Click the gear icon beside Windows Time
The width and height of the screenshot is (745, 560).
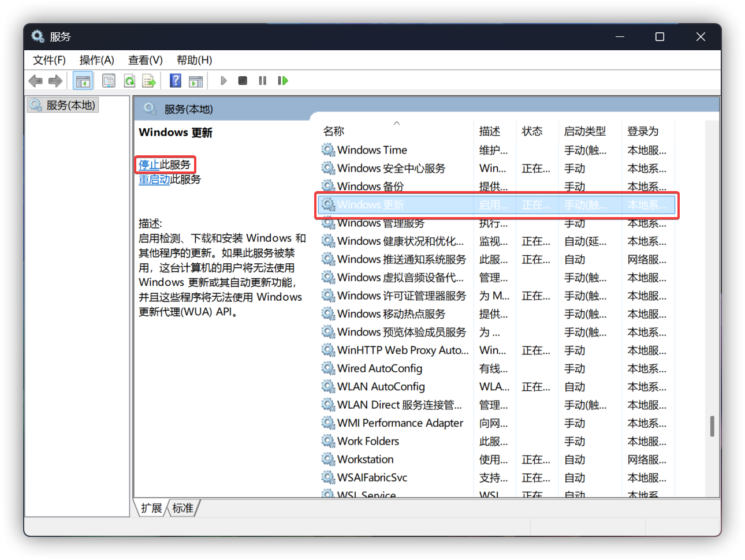[x=329, y=150]
